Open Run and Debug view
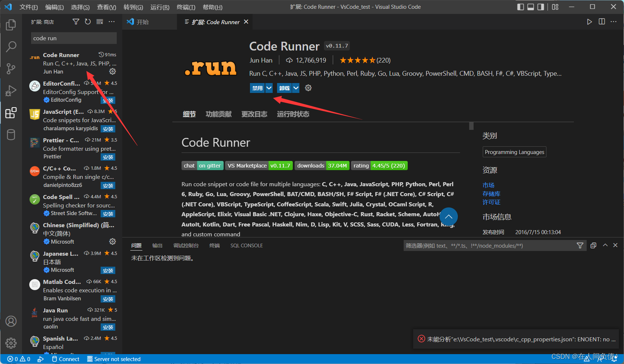The image size is (624, 364). [x=11, y=90]
